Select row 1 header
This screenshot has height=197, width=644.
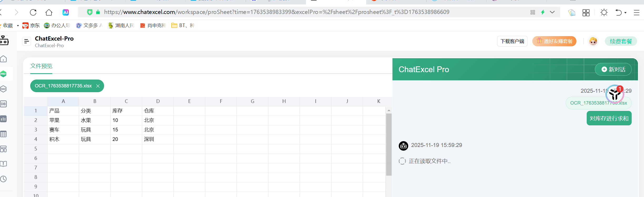coord(36,111)
